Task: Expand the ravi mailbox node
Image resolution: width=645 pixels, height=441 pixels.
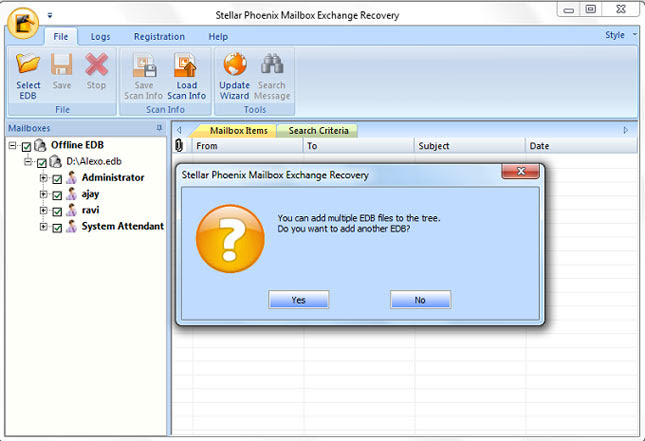Action: 44,210
